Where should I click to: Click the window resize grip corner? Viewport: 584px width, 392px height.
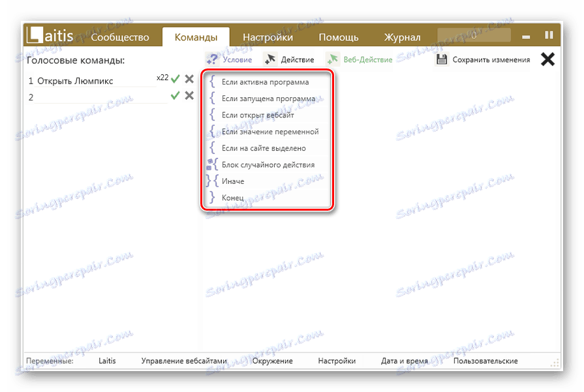[x=555, y=363]
